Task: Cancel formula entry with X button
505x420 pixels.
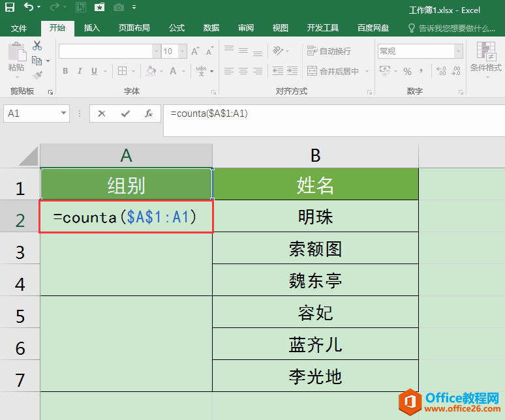Action: click(102, 113)
